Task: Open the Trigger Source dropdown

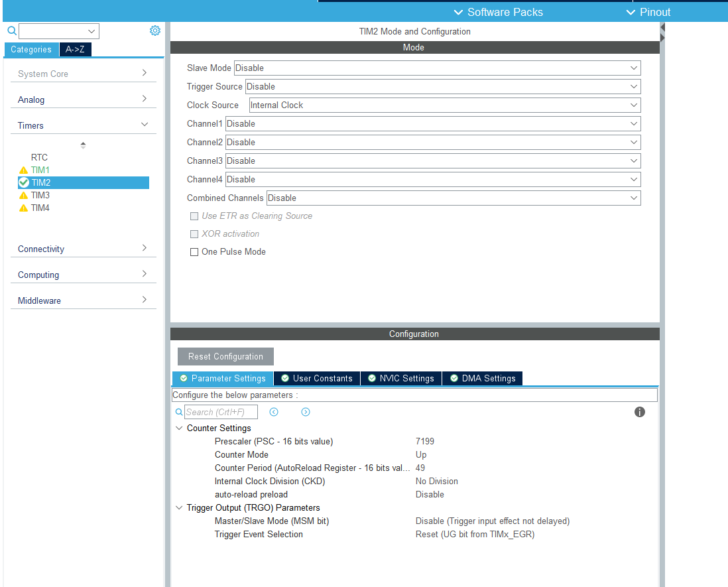Action: click(443, 86)
